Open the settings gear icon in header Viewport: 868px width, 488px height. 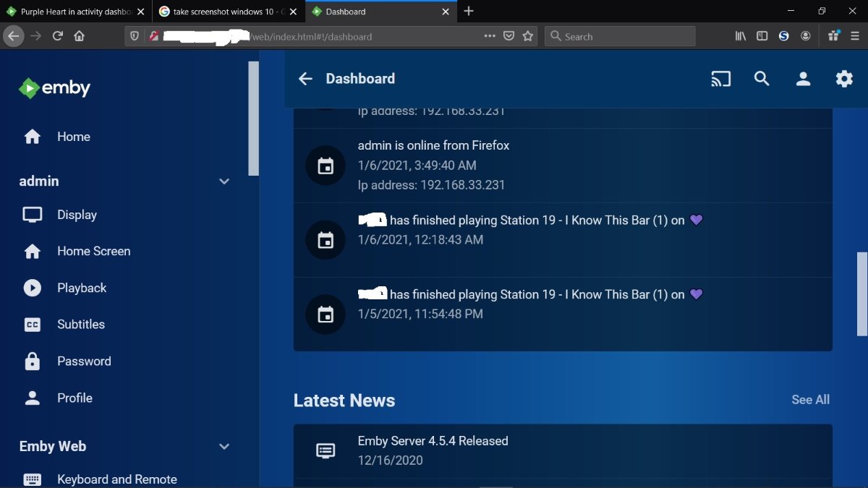[844, 79]
